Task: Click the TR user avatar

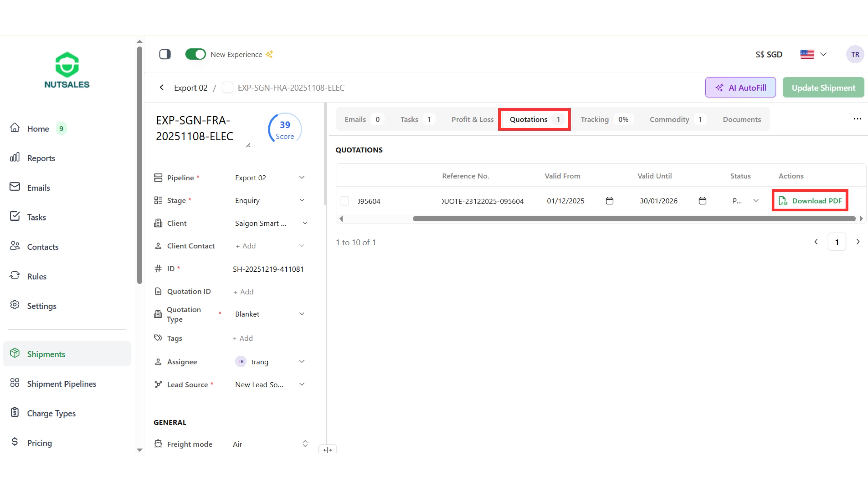Action: (855, 54)
